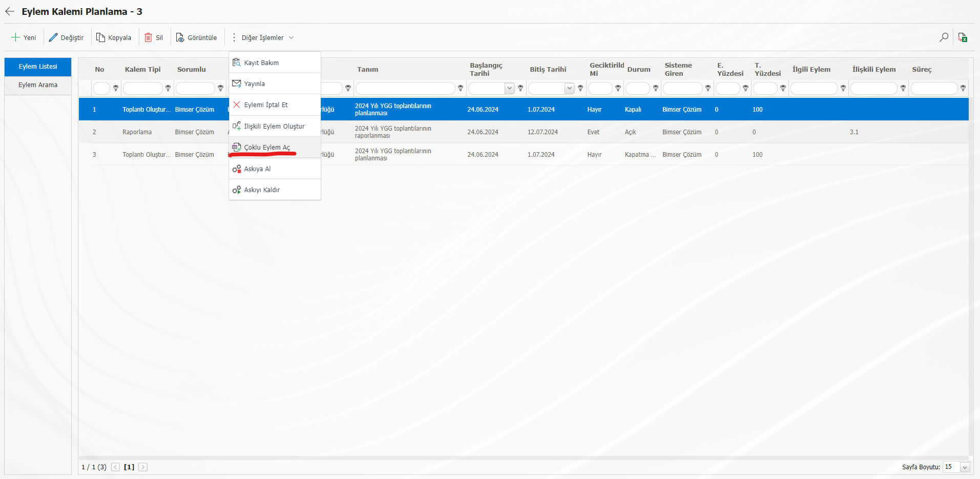Click the filter icon of Geciktirildi Mi column

[618, 88]
